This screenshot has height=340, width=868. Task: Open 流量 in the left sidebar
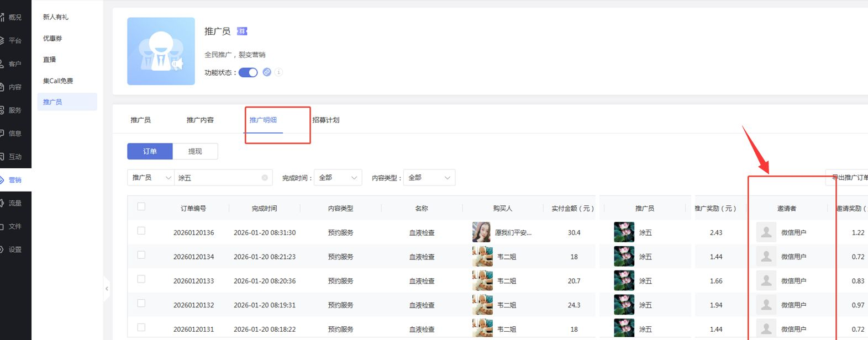15,203
